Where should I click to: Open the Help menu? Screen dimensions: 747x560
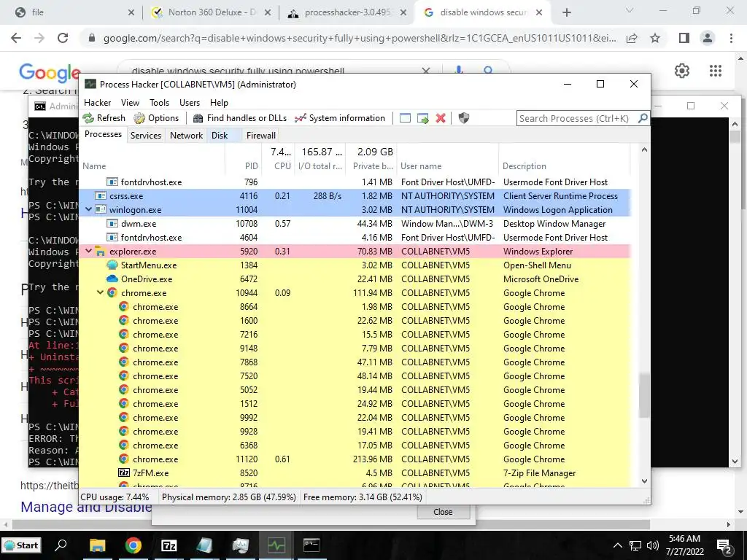coord(219,103)
